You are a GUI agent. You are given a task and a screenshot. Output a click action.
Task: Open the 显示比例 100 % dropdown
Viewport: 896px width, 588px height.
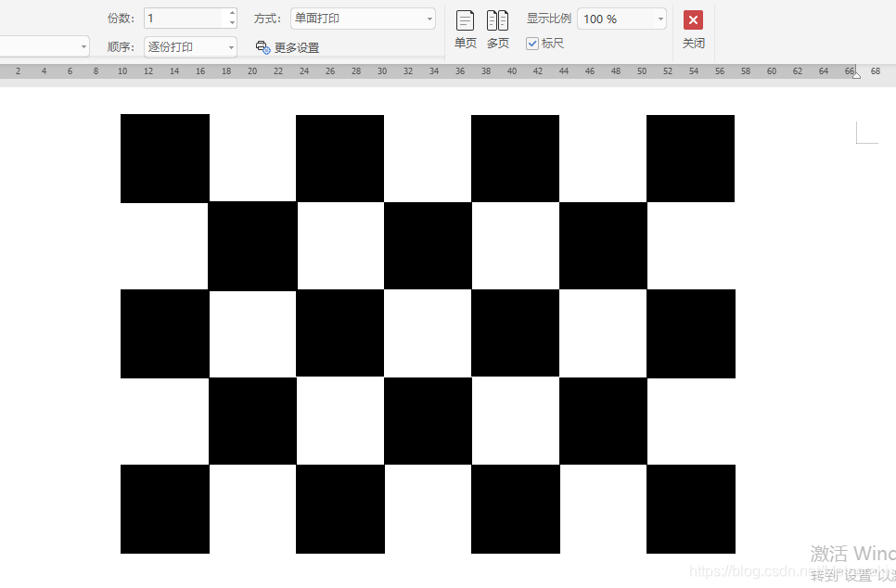click(621, 19)
